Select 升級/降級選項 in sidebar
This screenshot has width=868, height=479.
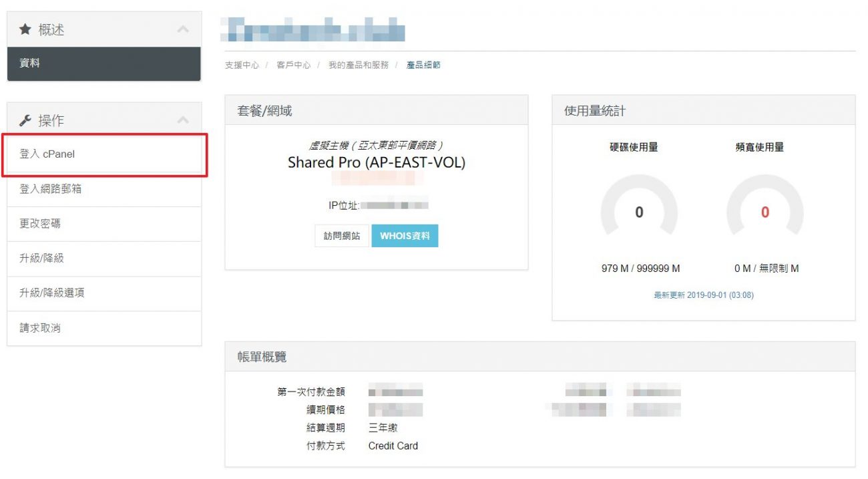point(104,294)
